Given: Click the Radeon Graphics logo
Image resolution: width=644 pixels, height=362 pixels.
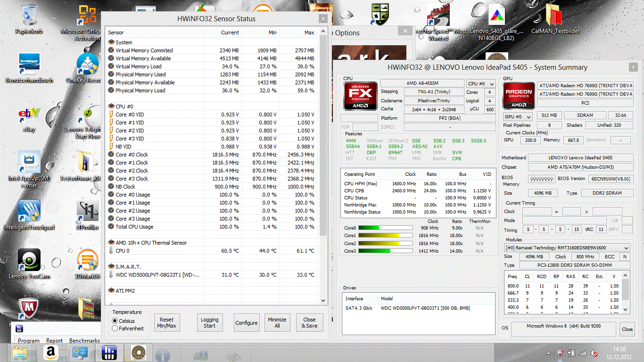Looking at the screenshot, I should (x=518, y=96).
